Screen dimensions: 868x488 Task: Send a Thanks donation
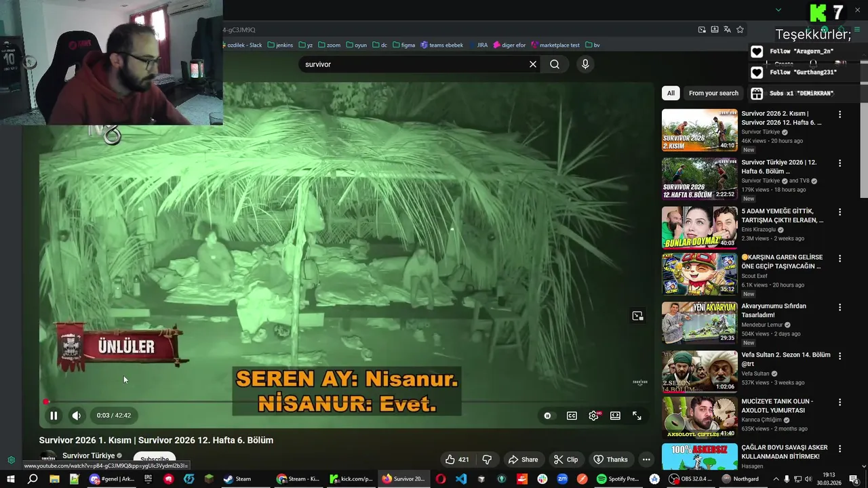(610, 460)
